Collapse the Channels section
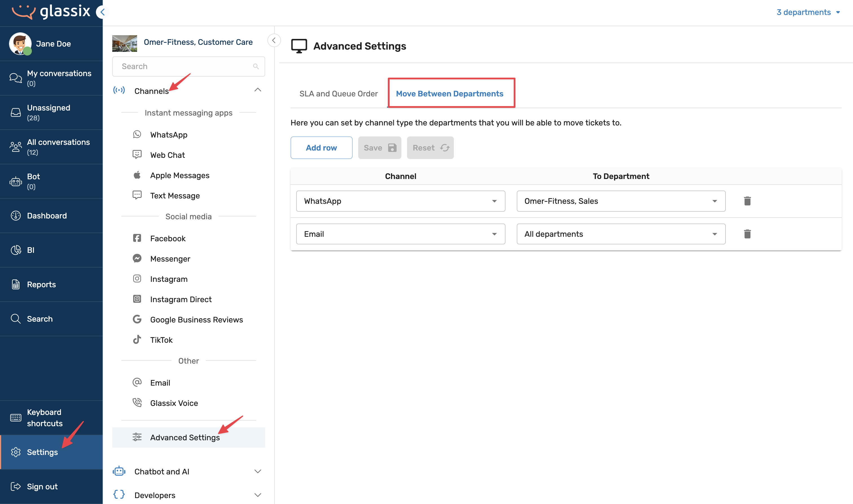The image size is (853, 504). click(x=257, y=90)
